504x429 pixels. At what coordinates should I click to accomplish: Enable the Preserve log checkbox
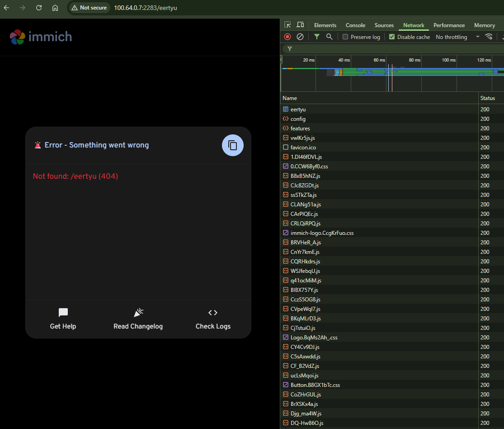[345, 37]
